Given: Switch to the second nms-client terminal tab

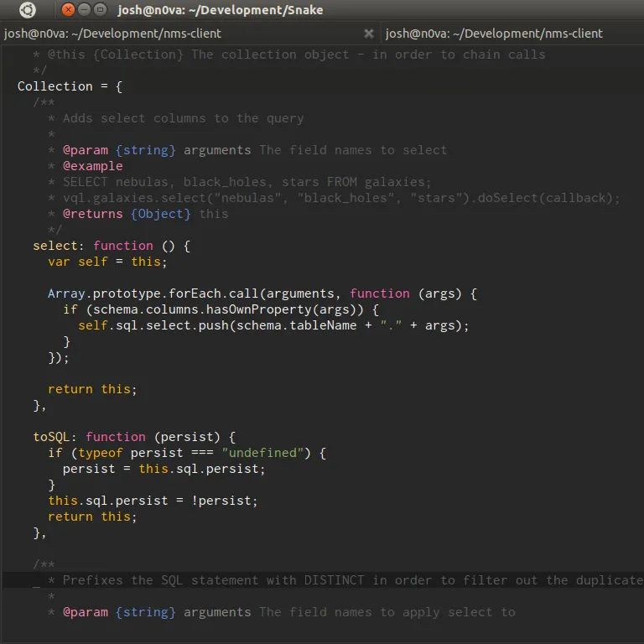Looking at the screenshot, I should click(512, 34).
